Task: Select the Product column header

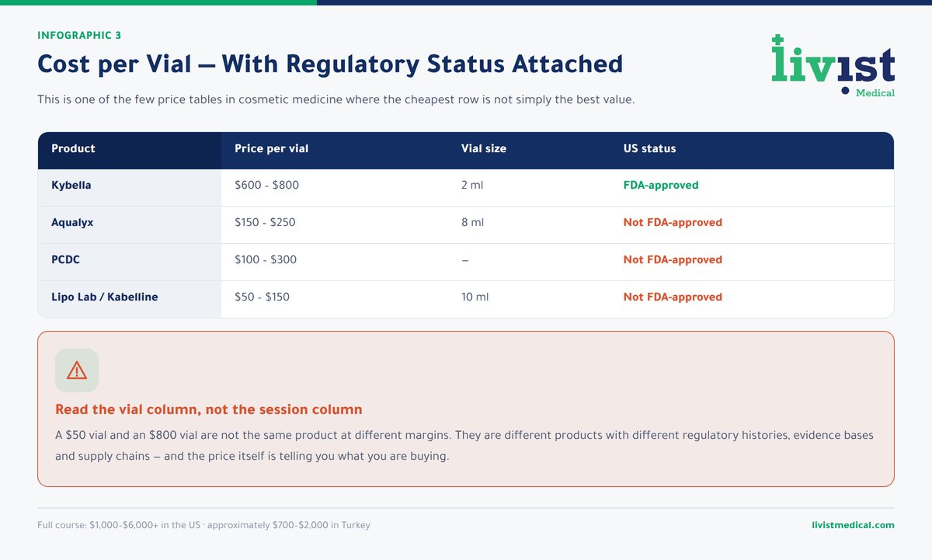Action: (73, 148)
